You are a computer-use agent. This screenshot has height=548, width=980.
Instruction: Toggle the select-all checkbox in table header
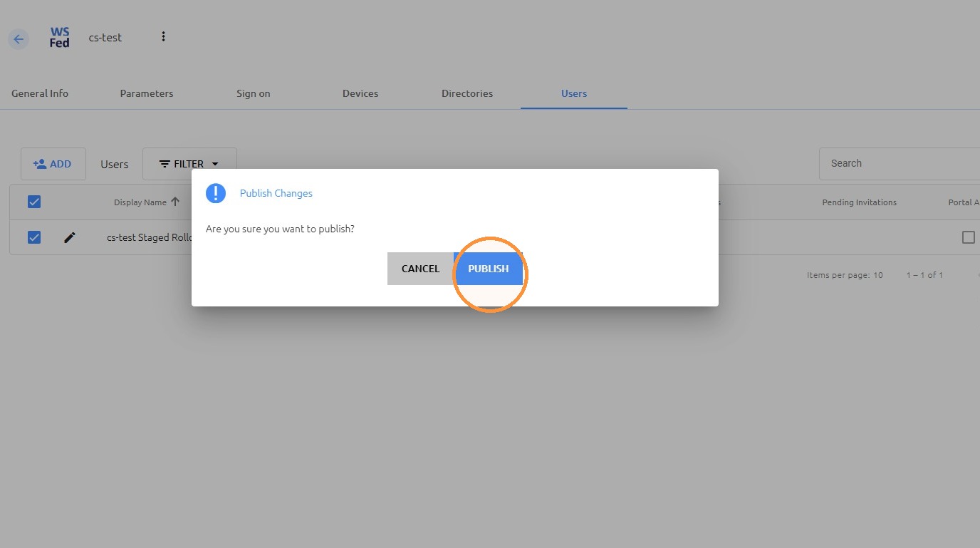pyautogui.click(x=34, y=202)
